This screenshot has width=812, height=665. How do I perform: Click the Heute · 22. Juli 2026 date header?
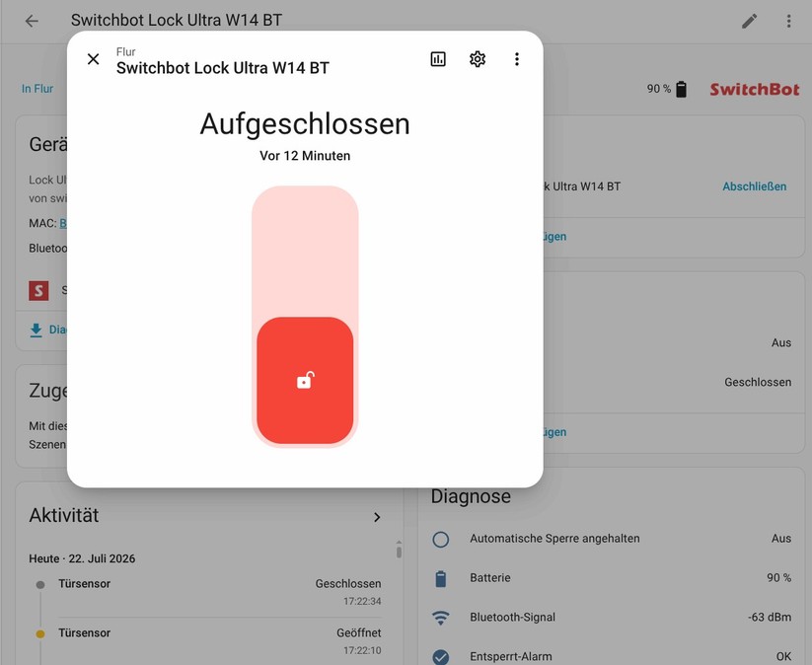[x=82, y=558]
